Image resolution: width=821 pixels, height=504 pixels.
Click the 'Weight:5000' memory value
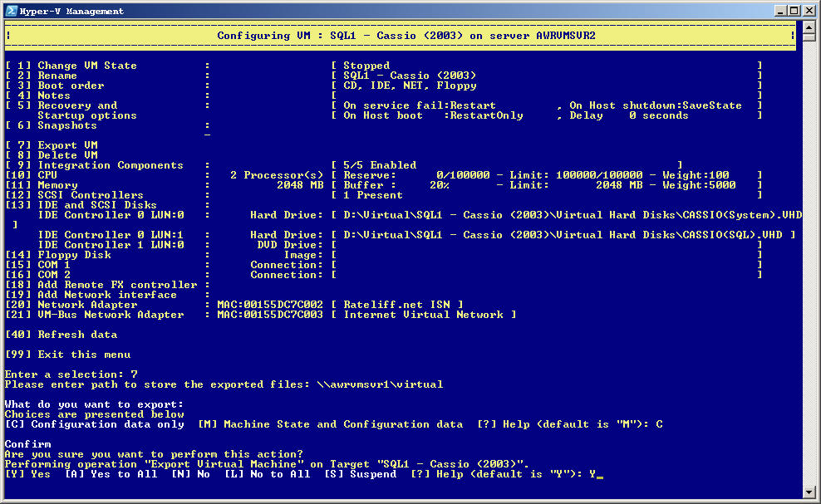pos(699,185)
